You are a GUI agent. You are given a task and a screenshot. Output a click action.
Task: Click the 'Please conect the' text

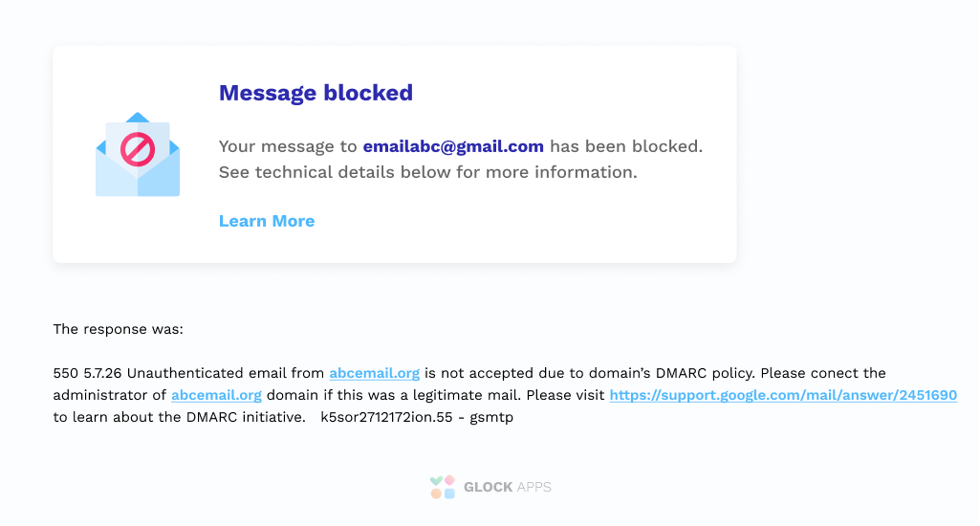[x=823, y=373]
